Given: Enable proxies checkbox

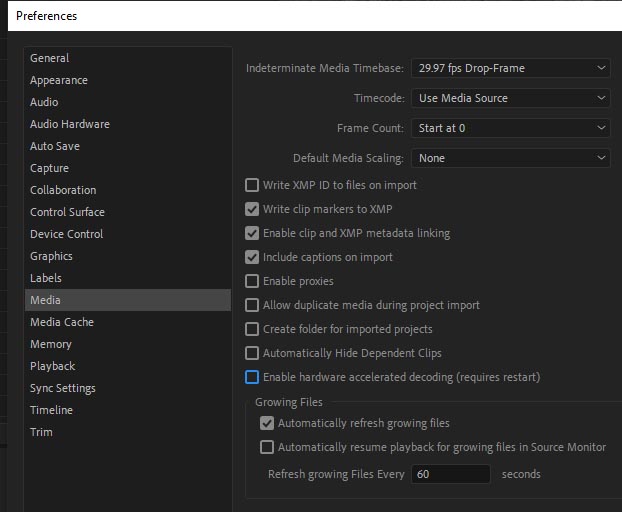Looking at the screenshot, I should 252,281.
